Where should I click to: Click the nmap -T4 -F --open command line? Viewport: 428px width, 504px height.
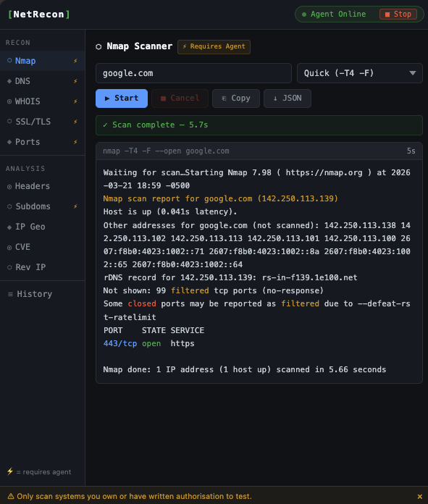(x=166, y=151)
